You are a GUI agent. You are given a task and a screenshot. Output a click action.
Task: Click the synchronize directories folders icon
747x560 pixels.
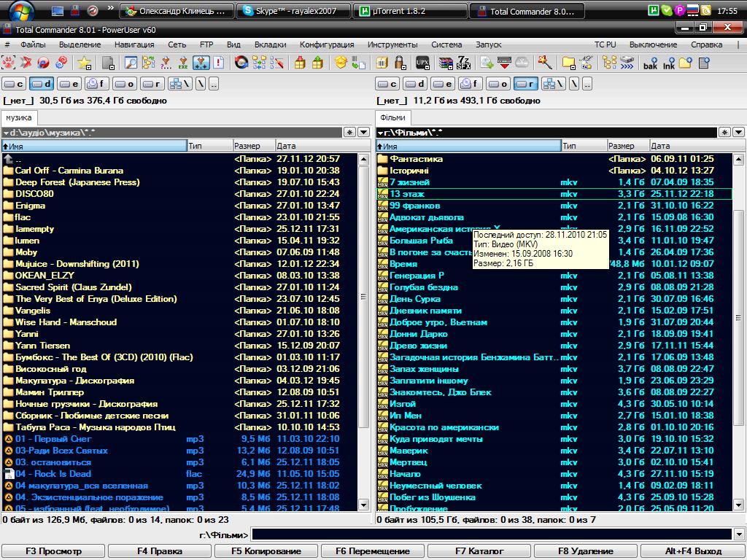point(259,63)
